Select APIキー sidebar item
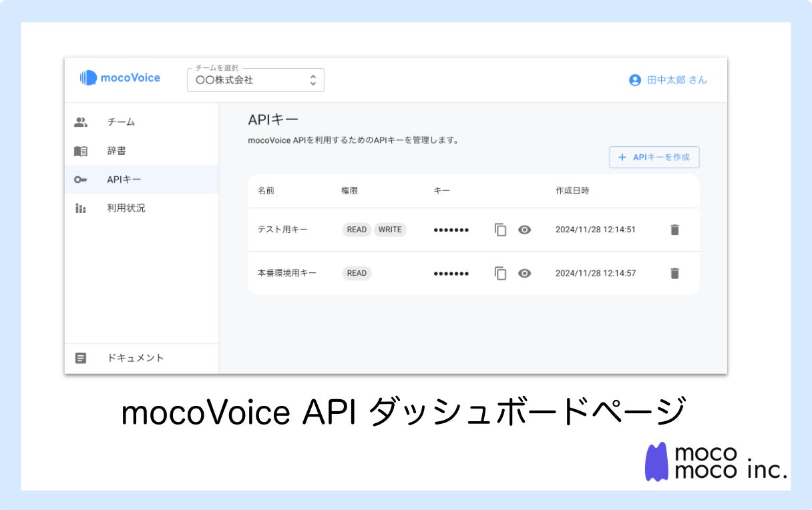The image size is (812, 510). click(x=142, y=180)
